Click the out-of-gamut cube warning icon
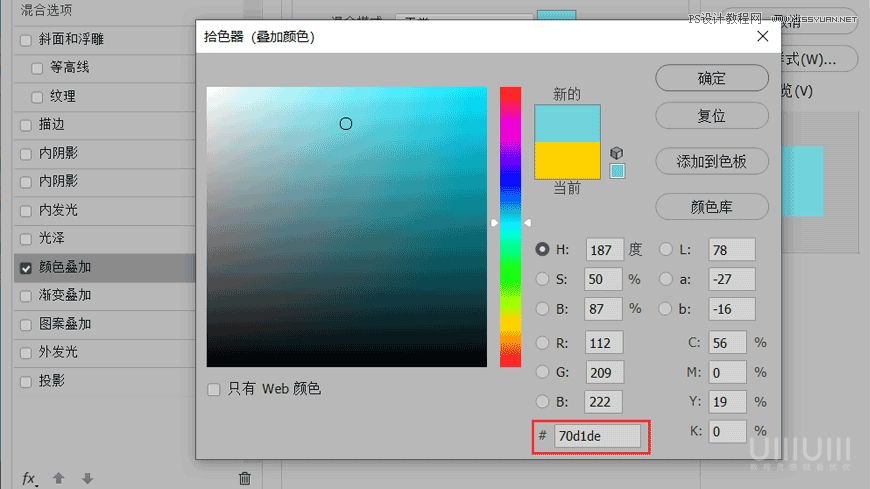870x489 pixels. (616, 153)
